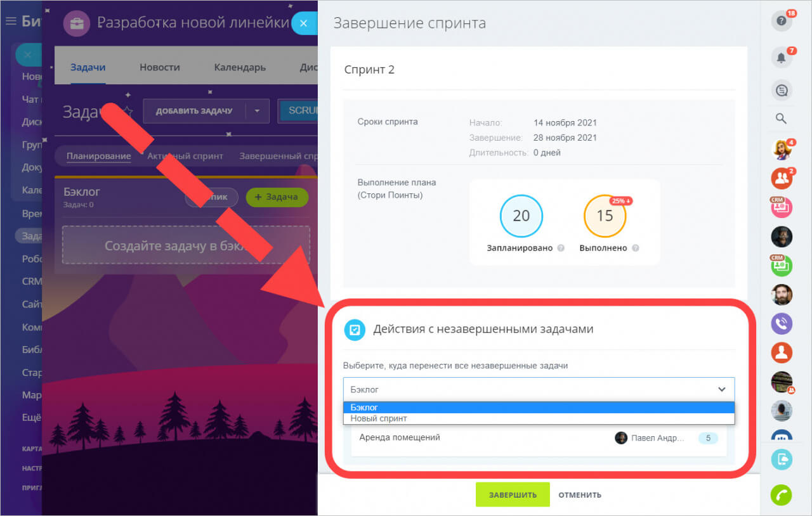Click the ОТМЕНИТЬ link

pos(579,494)
